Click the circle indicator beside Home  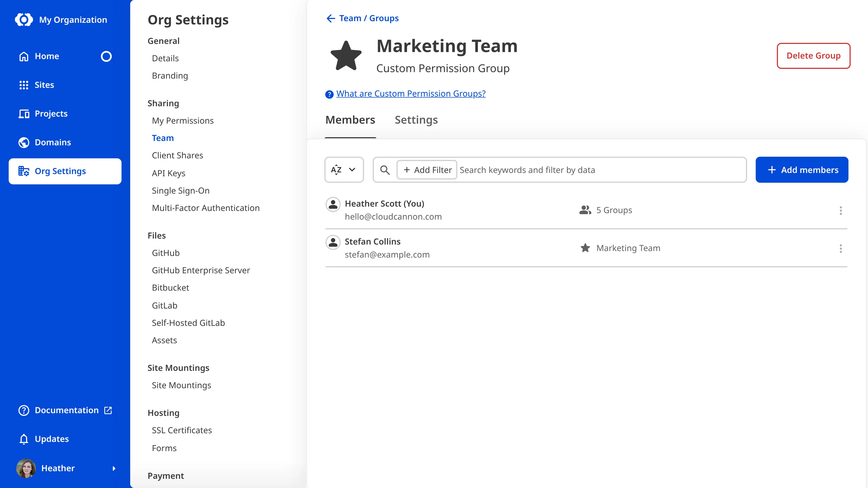tap(106, 56)
